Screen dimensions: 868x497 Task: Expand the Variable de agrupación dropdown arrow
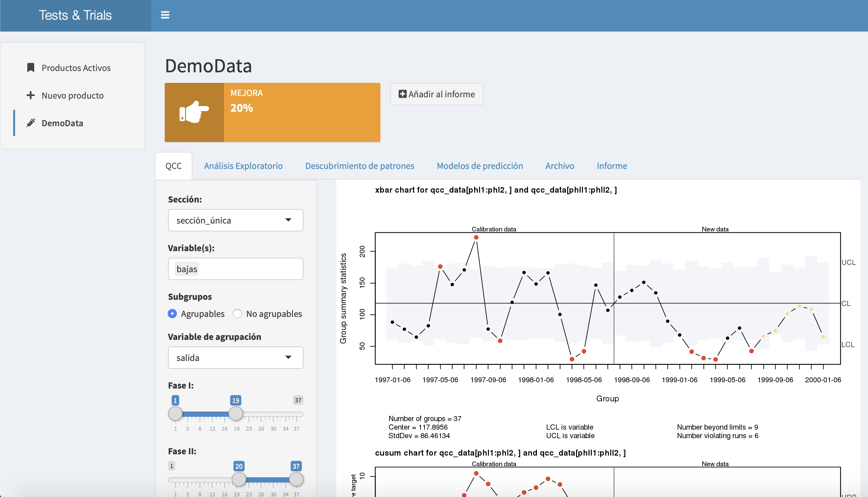288,357
